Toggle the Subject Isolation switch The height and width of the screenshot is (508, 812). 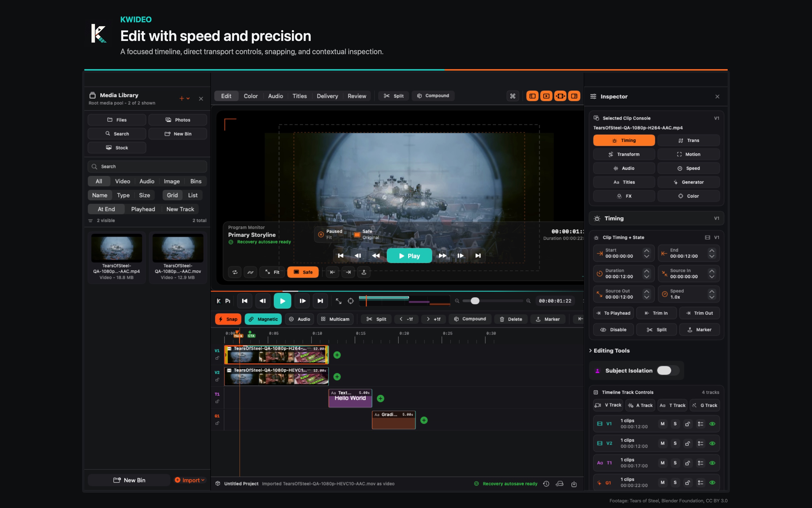[668, 371]
